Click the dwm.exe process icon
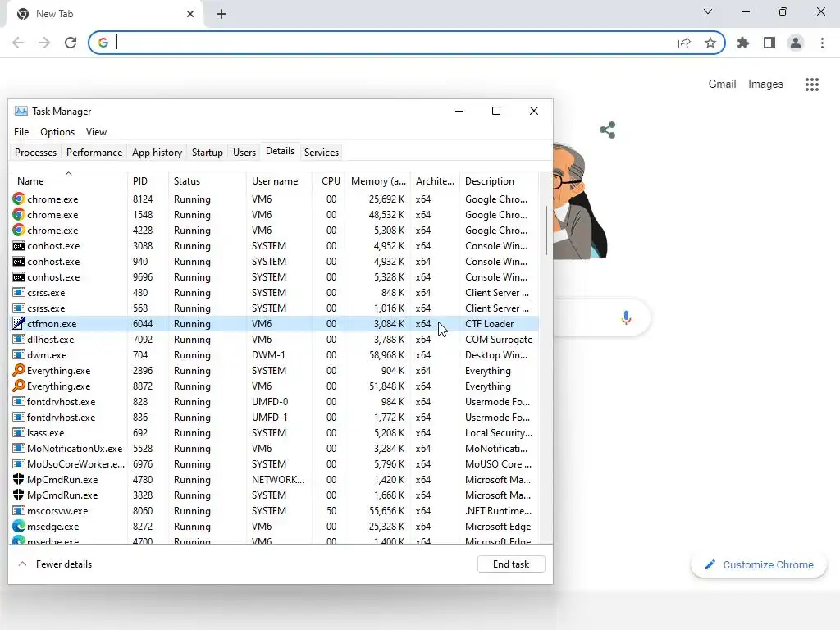Image resolution: width=840 pixels, height=630 pixels. click(x=19, y=354)
